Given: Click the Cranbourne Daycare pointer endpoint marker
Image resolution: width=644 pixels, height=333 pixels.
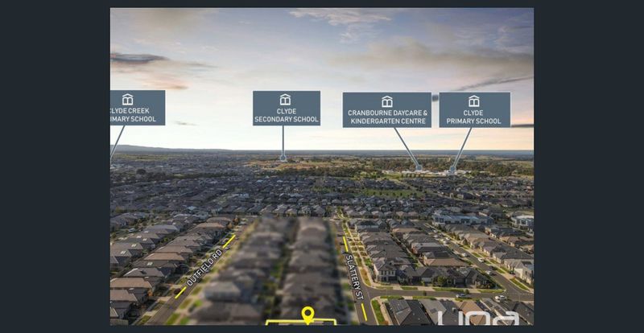Looking at the screenshot, I should pyautogui.click(x=419, y=167).
